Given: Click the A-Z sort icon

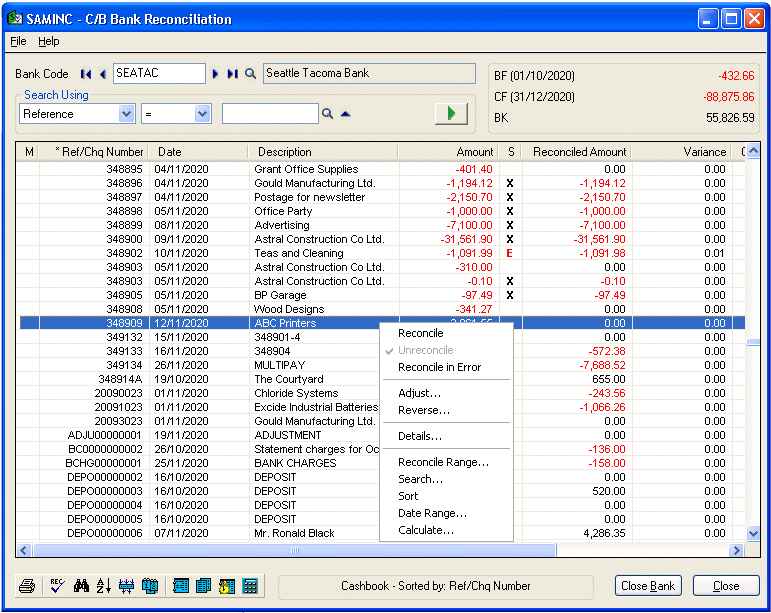Looking at the screenshot, I should 104,586.
